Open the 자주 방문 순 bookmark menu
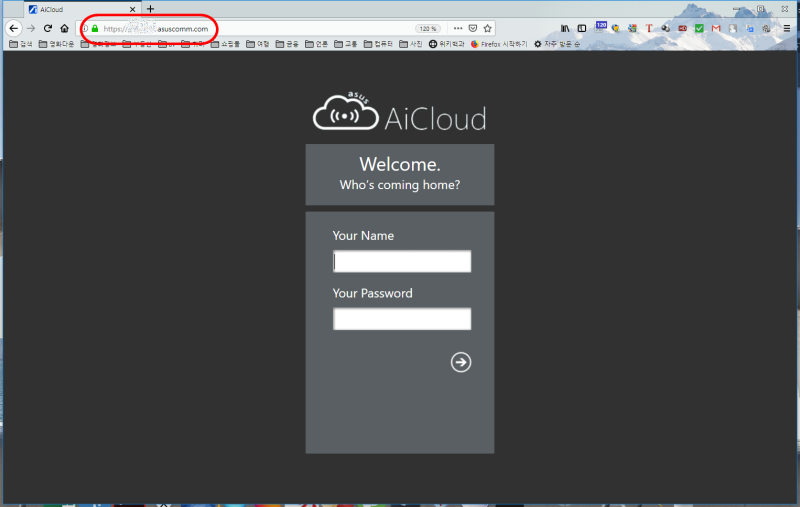This screenshot has width=800, height=507. (557, 44)
